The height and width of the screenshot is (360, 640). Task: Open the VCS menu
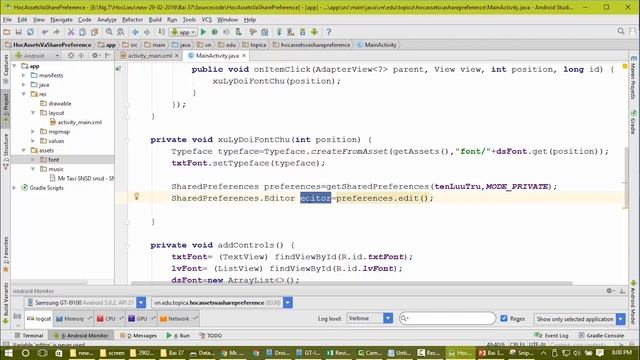point(207,20)
